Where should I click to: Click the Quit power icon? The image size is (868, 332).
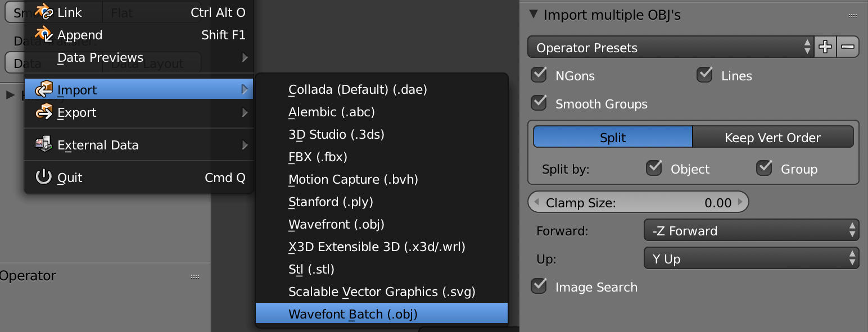pos(43,177)
